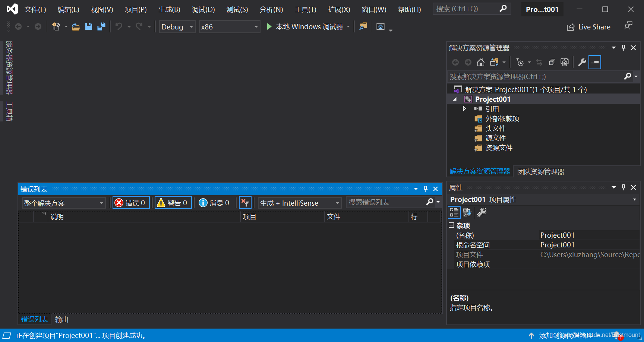Open the 调试(D) menu
644x342 pixels.
[x=203, y=9]
